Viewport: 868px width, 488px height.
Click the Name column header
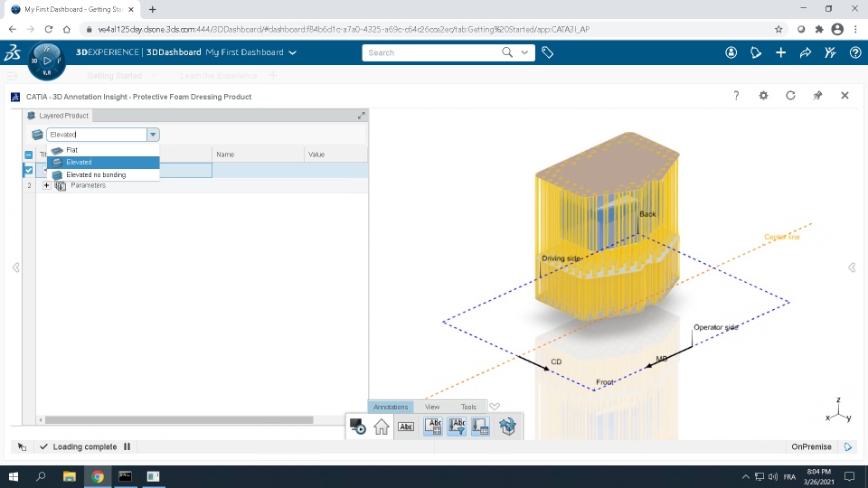tap(258, 155)
